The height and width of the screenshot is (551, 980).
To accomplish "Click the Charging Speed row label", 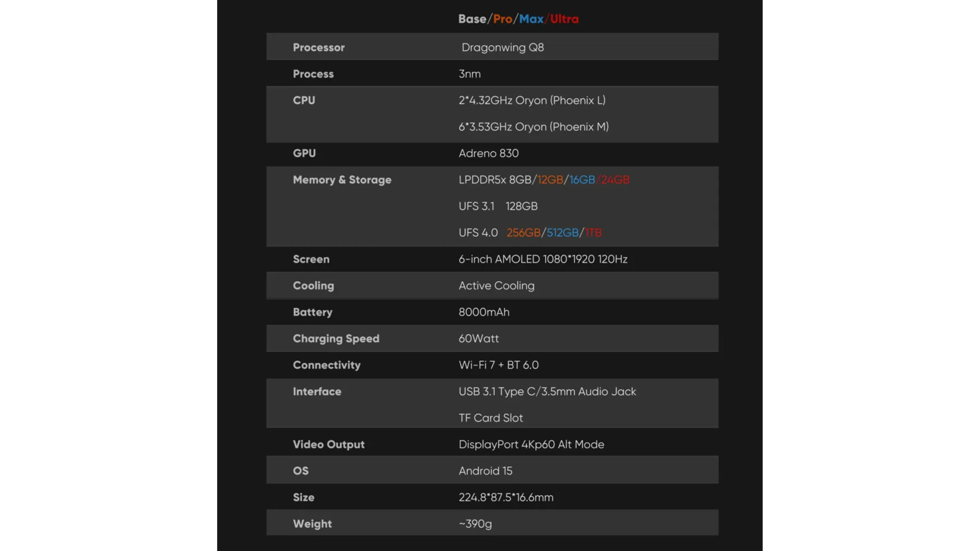I will tap(336, 338).
